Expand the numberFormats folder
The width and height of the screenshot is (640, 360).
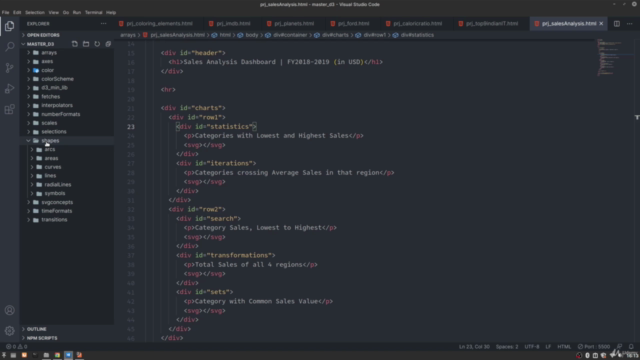click(x=60, y=114)
